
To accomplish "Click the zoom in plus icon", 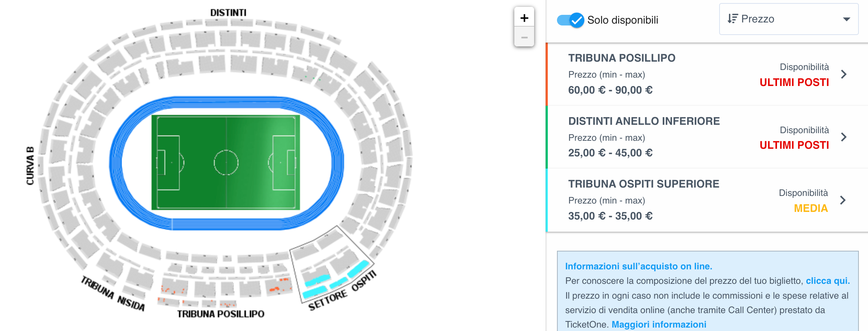I will (525, 17).
